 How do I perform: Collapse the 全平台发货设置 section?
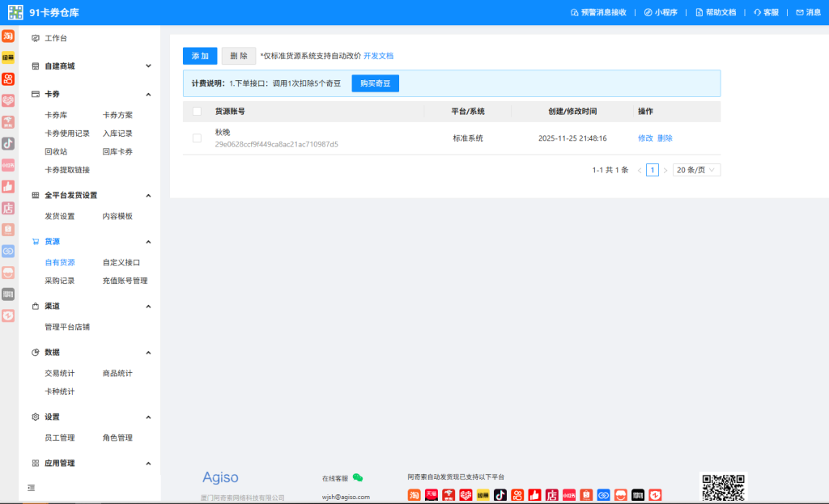coord(148,196)
